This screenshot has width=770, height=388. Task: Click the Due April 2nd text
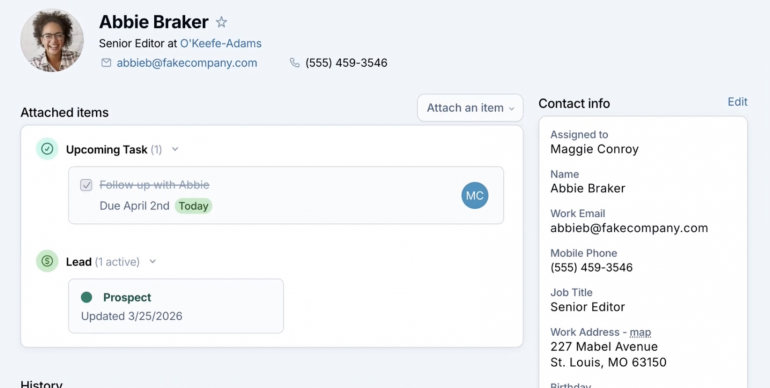(x=135, y=206)
